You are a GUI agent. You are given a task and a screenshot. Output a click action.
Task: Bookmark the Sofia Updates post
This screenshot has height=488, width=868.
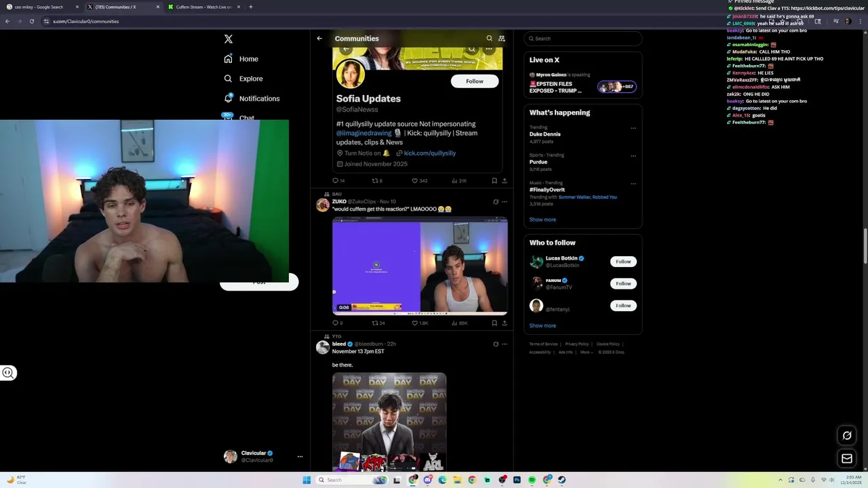tap(494, 181)
